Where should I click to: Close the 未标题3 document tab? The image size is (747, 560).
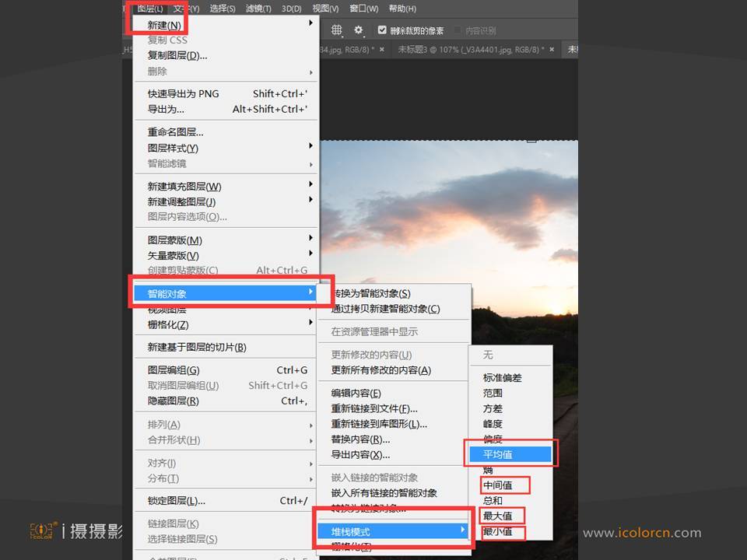[x=552, y=49]
